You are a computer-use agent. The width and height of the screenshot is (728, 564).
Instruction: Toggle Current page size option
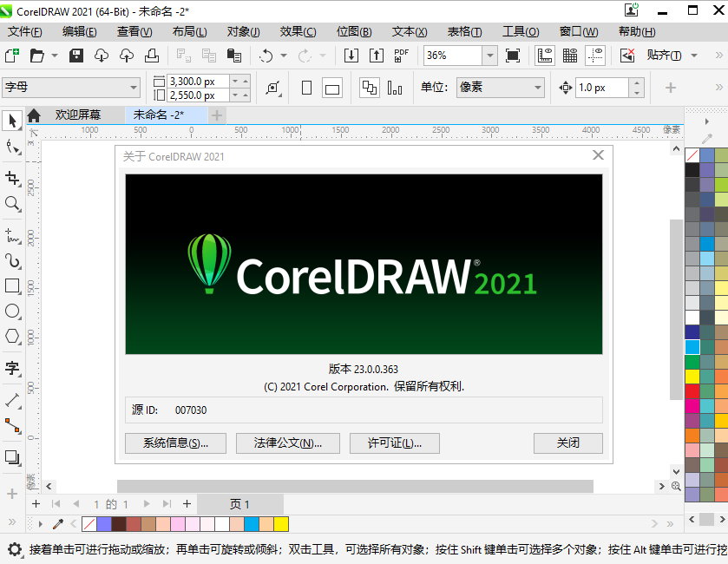tap(395, 88)
